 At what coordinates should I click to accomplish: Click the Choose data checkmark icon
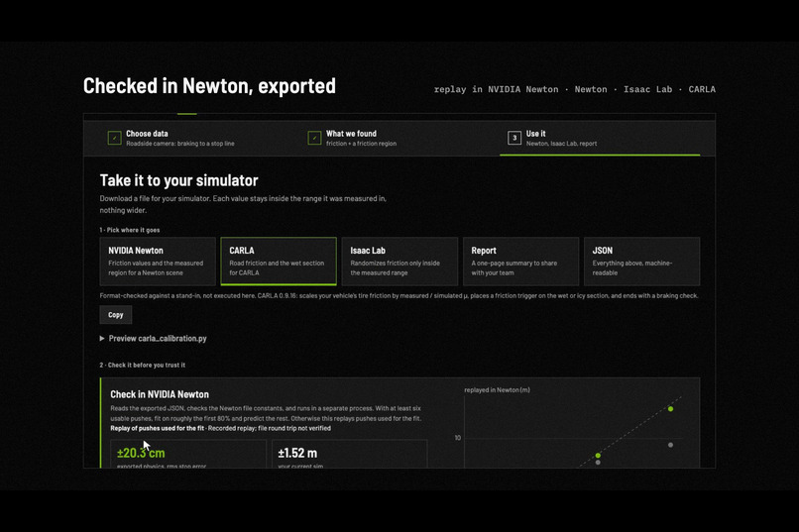tap(115, 138)
